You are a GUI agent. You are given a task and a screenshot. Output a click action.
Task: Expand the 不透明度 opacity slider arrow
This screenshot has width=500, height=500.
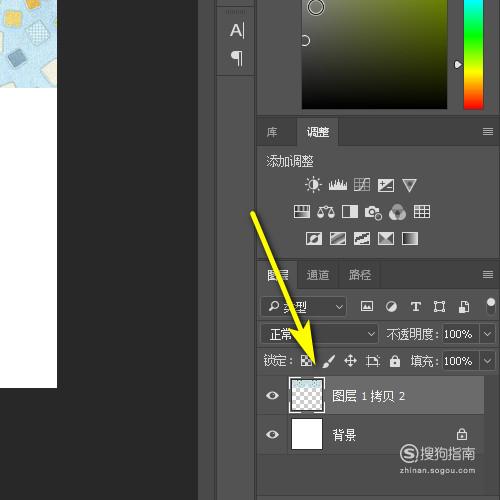click(x=487, y=334)
